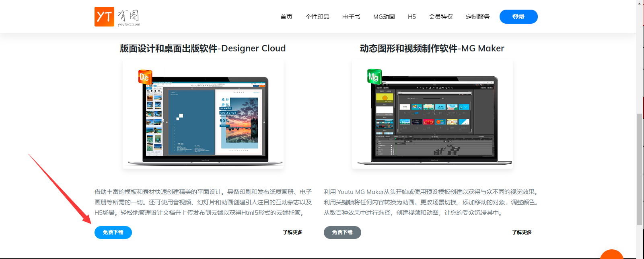The height and width of the screenshot is (259, 644).
Task: Click the orange Dc Designer Cloud icon
Action: coord(145,77)
